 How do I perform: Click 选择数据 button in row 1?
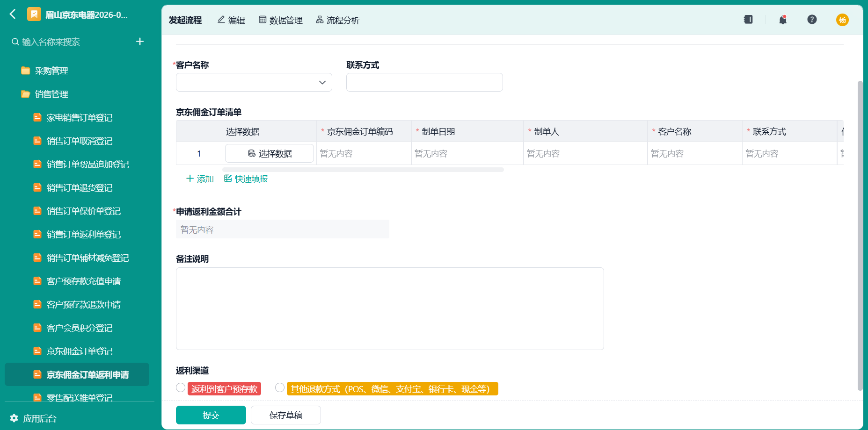(x=270, y=153)
